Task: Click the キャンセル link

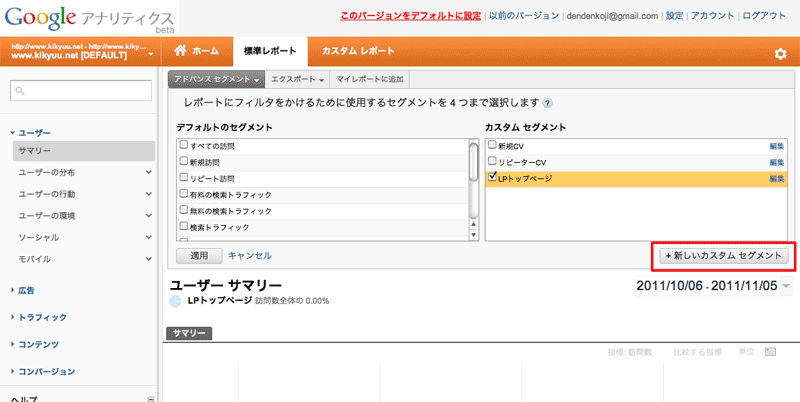Action: tap(250, 256)
